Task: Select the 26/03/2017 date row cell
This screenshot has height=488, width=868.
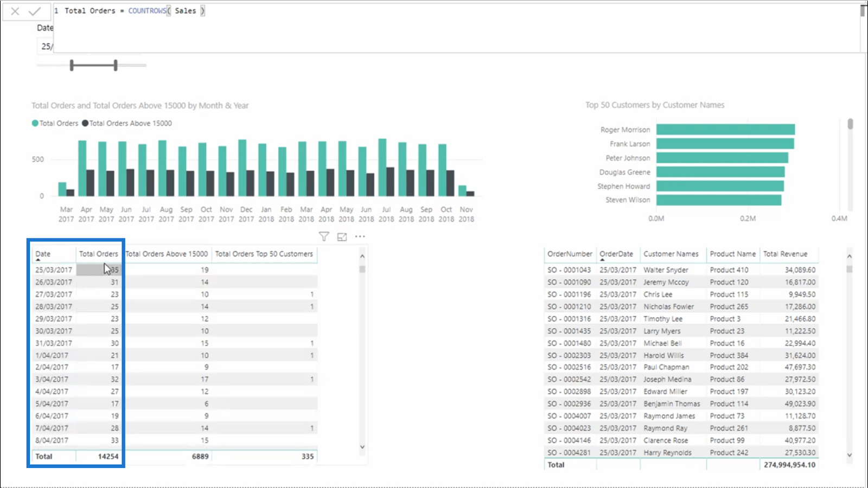Action: pyautogui.click(x=54, y=282)
